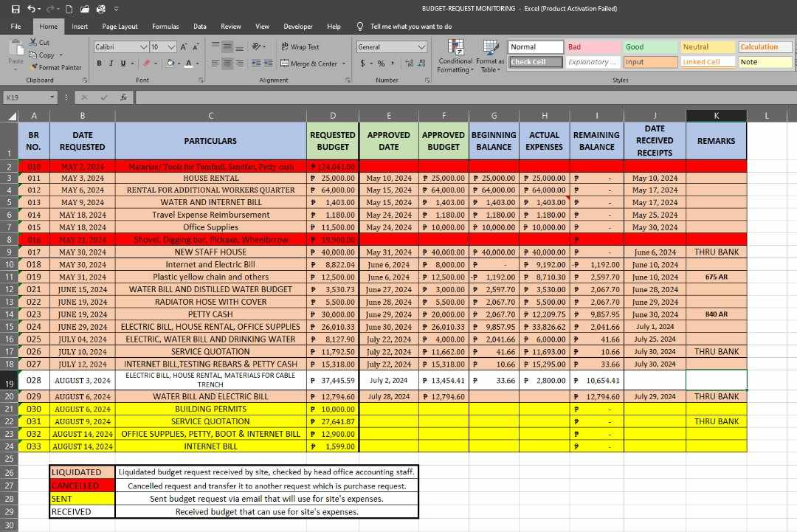
Task: Switch to the Data tab
Action: click(200, 27)
